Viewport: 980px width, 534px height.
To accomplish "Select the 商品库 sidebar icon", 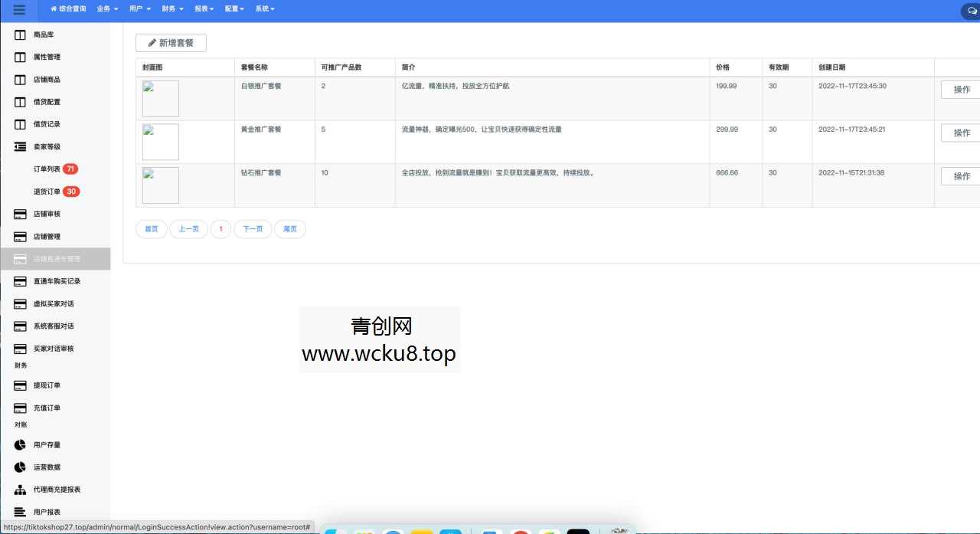I will 19,34.
